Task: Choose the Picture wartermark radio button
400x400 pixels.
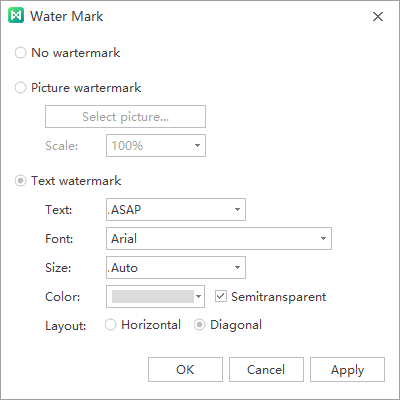Action: (20, 88)
